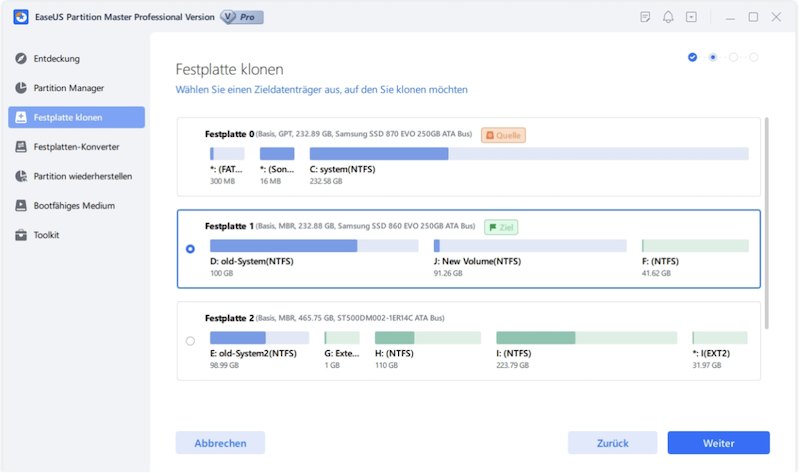Open the title bar dropdown menu icon
Screen dimensions: 800x473
(691, 17)
